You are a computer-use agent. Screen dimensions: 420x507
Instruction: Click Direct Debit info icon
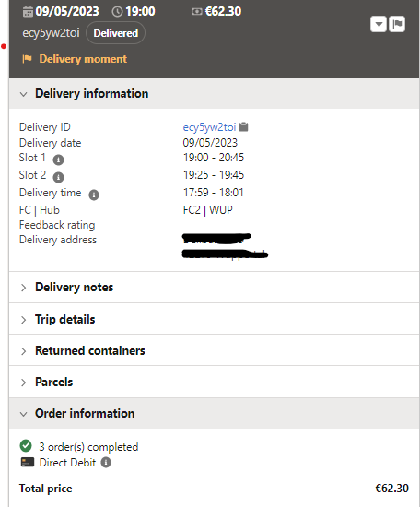click(x=106, y=463)
